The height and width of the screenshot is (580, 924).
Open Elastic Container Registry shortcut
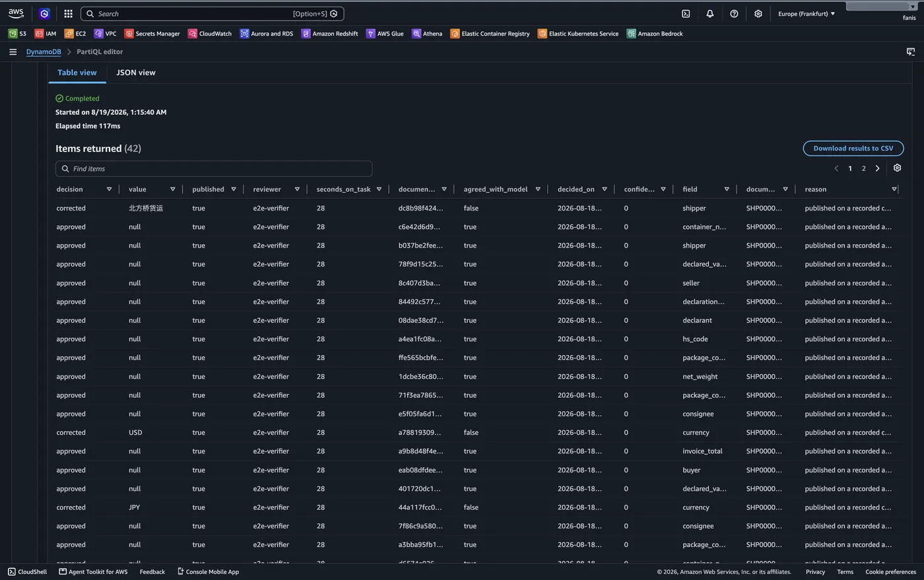click(490, 34)
